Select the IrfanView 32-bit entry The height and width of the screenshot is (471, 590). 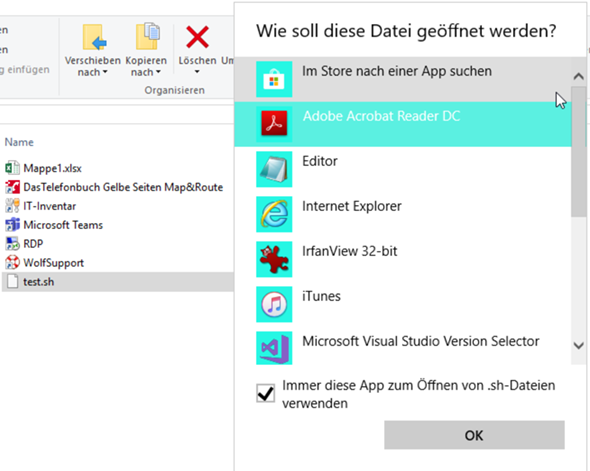tap(403, 259)
